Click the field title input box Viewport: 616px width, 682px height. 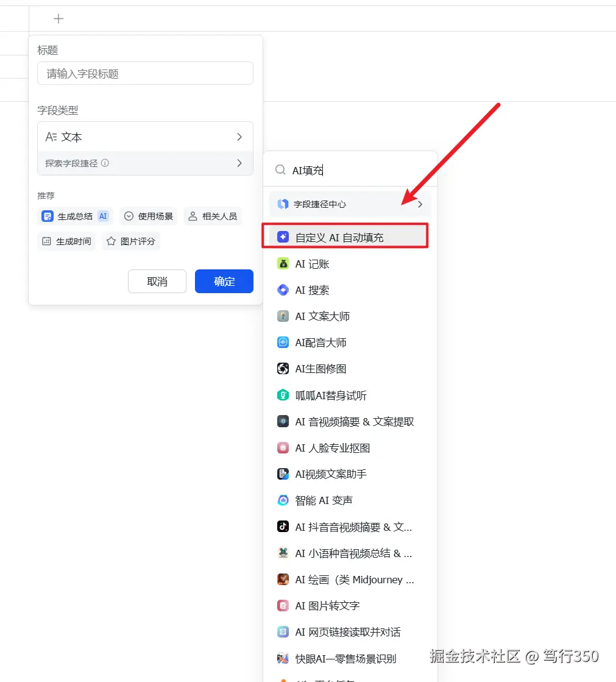[x=145, y=74]
